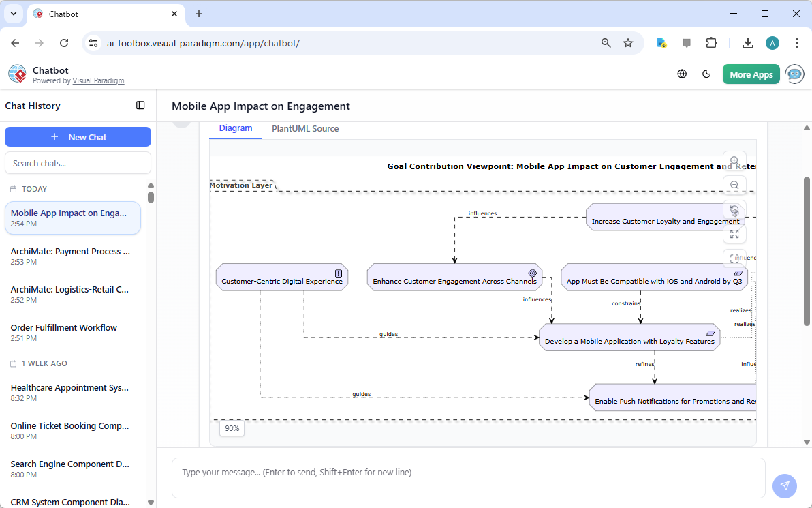Send message using the paper plane icon
Image resolution: width=812 pixels, height=508 pixels.
point(784,485)
